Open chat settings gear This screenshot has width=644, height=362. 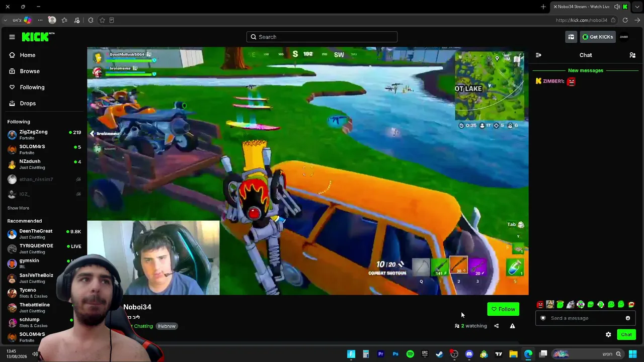tap(608, 334)
